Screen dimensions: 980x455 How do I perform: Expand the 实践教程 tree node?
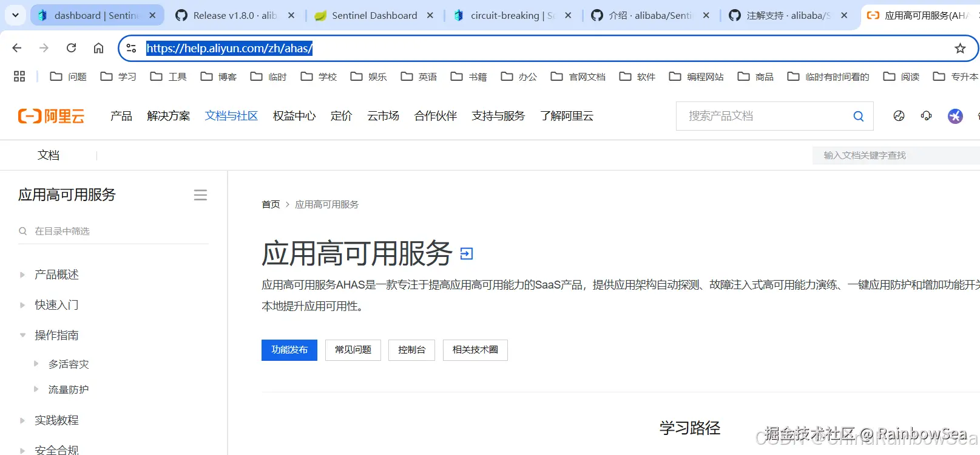22,420
